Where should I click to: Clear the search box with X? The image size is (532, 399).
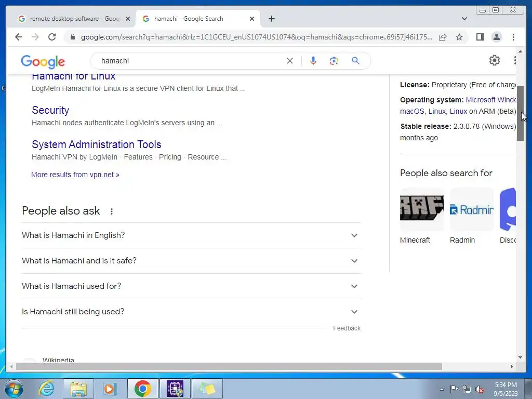pyautogui.click(x=290, y=61)
